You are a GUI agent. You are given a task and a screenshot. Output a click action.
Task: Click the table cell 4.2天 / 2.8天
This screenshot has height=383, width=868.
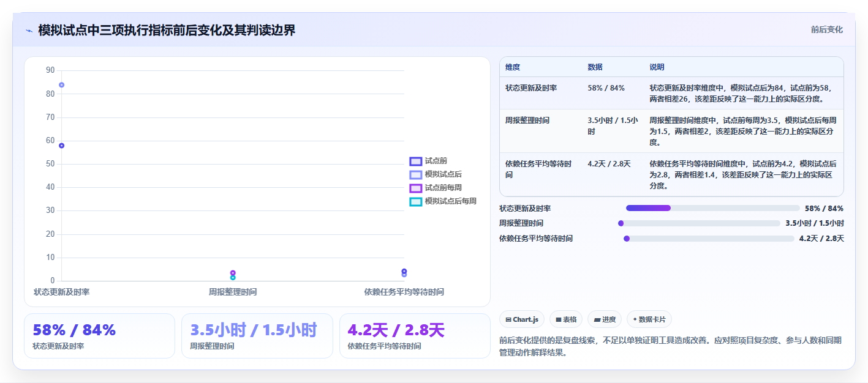click(x=609, y=164)
